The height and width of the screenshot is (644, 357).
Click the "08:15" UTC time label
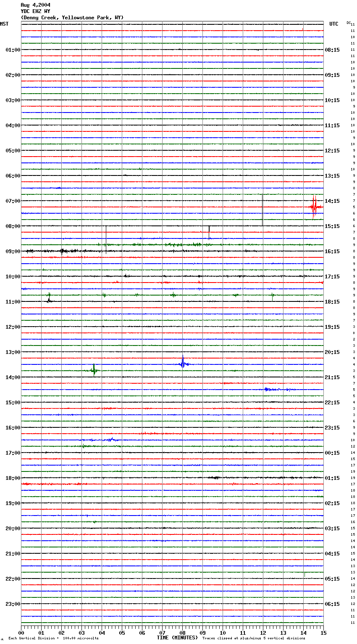pos(332,50)
